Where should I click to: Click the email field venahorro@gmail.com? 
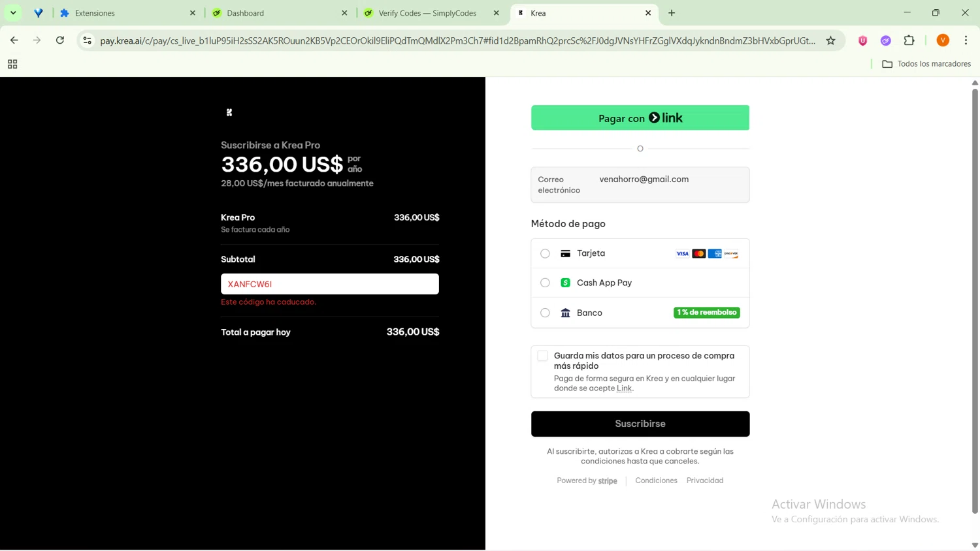coord(640,185)
